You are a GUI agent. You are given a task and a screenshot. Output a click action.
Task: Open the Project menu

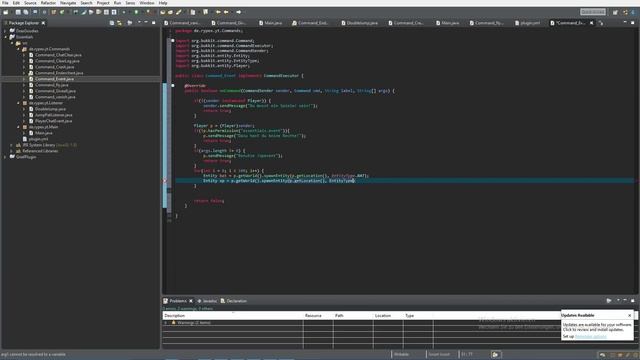click(x=103, y=3)
